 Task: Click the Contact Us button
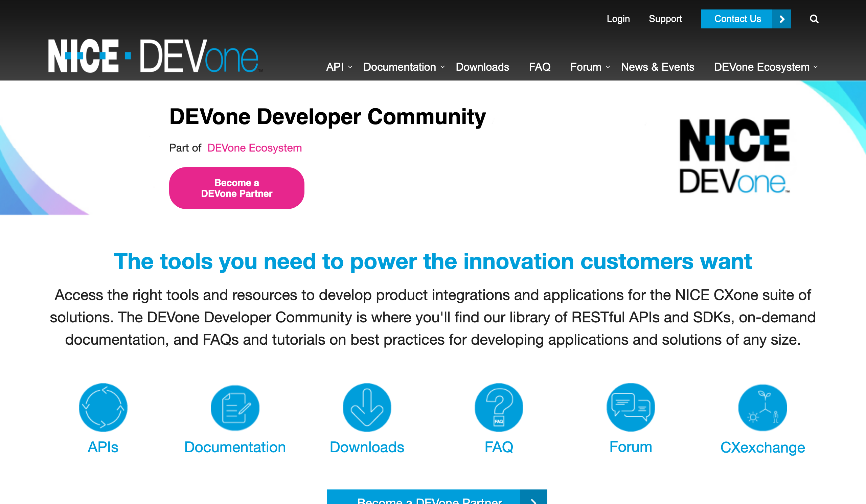(746, 19)
